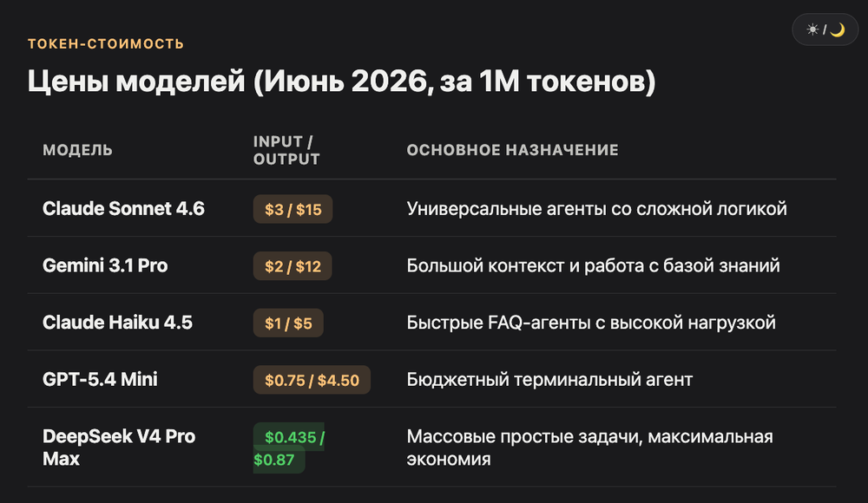
Task: Click the ТОКЕН-СТОИМОСТЬ section label
Action: pos(106,43)
